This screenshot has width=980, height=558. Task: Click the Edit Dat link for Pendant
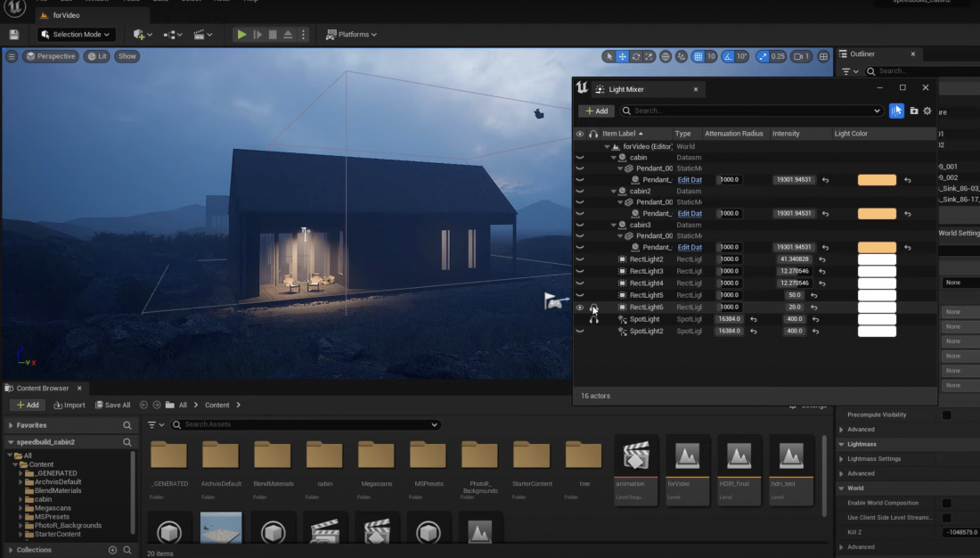(690, 179)
